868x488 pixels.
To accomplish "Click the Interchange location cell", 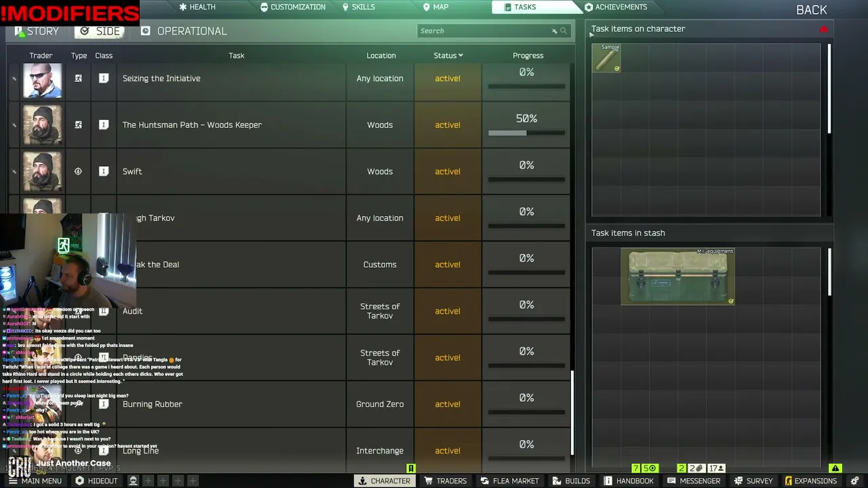I will [380, 451].
